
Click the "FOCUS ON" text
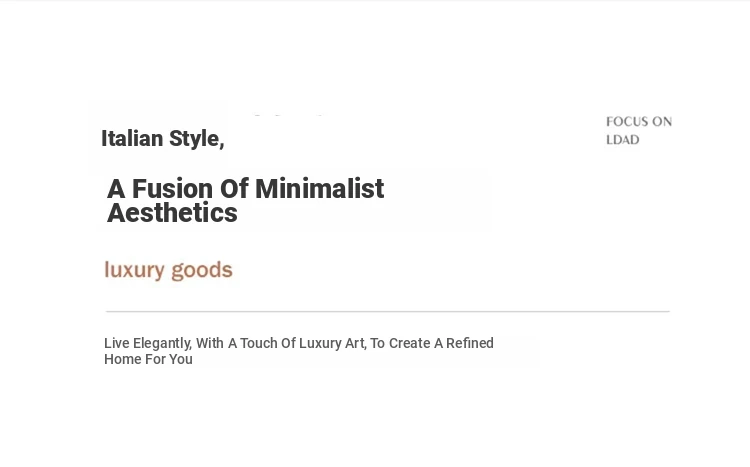638,122
